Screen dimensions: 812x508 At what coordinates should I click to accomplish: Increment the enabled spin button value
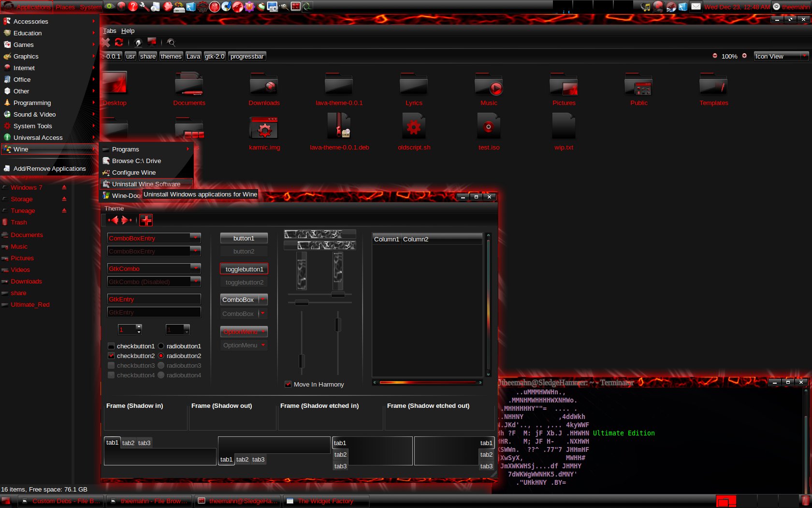point(139,327)
